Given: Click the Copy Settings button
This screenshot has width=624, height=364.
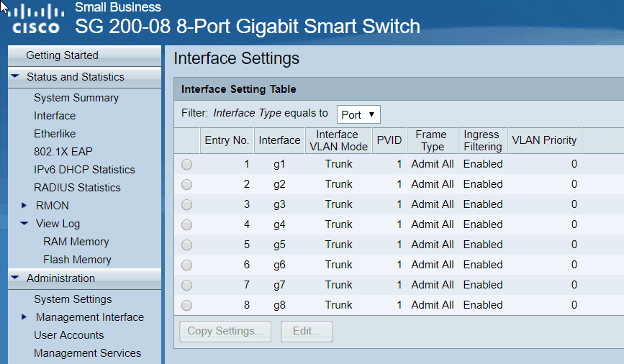Looking at the screenshot, I should (225, 332).
